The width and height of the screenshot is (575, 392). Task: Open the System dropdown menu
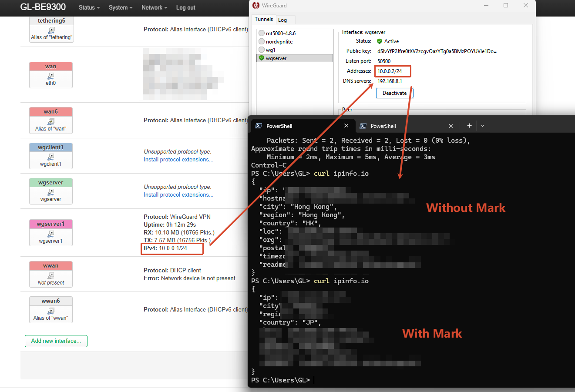[121, 7]
